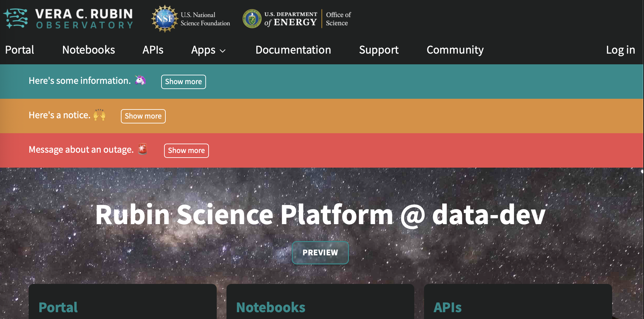
Task: Click the chevron arrow next to Apps
Action: (x=223, y=51)
